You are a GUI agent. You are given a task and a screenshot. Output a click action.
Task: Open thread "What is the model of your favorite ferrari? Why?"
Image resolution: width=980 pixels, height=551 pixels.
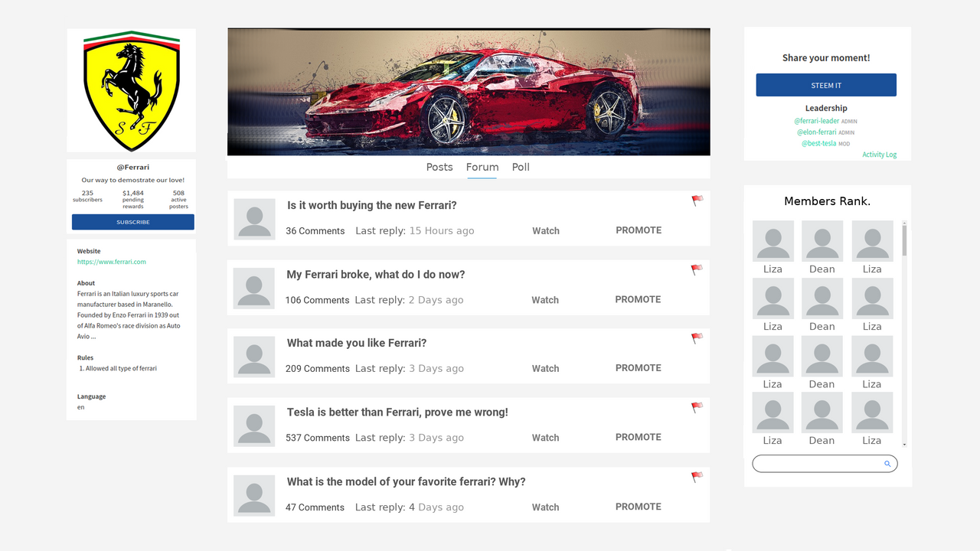click(407, 481)
